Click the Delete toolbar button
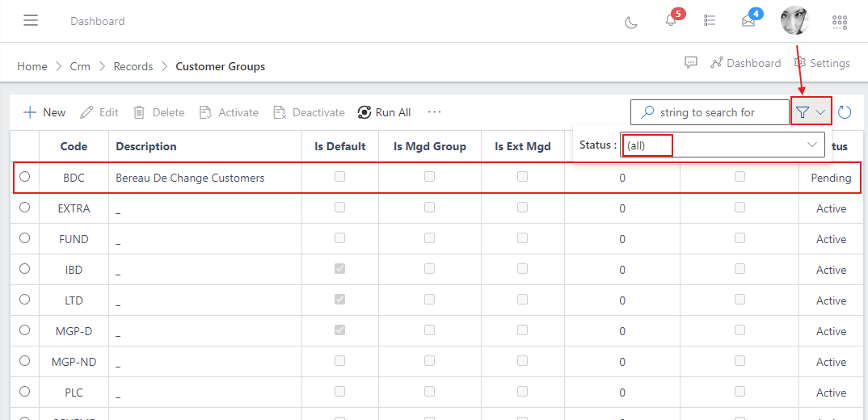 click(x=159, y=112)
